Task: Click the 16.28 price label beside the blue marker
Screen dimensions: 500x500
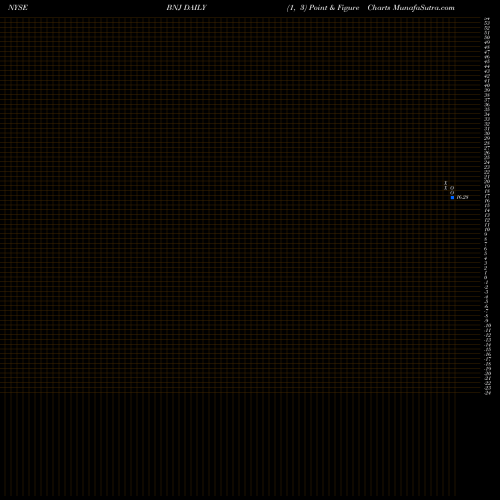Action: (462, 197)
